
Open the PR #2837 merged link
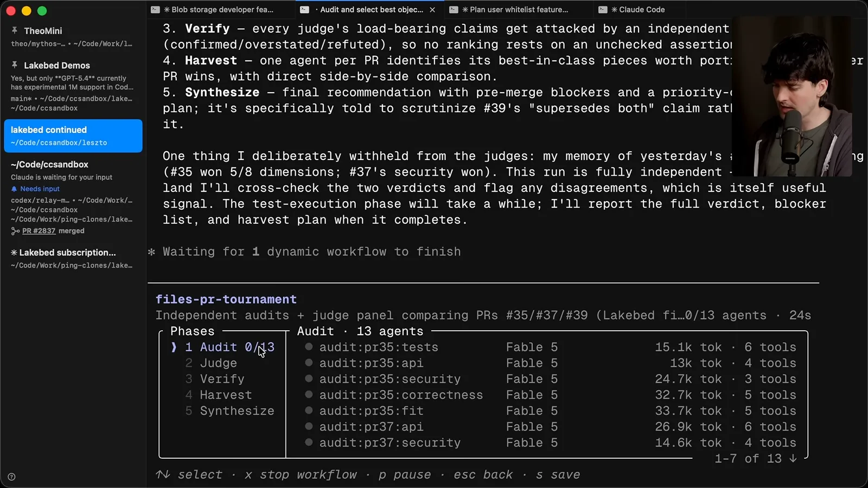53,231
